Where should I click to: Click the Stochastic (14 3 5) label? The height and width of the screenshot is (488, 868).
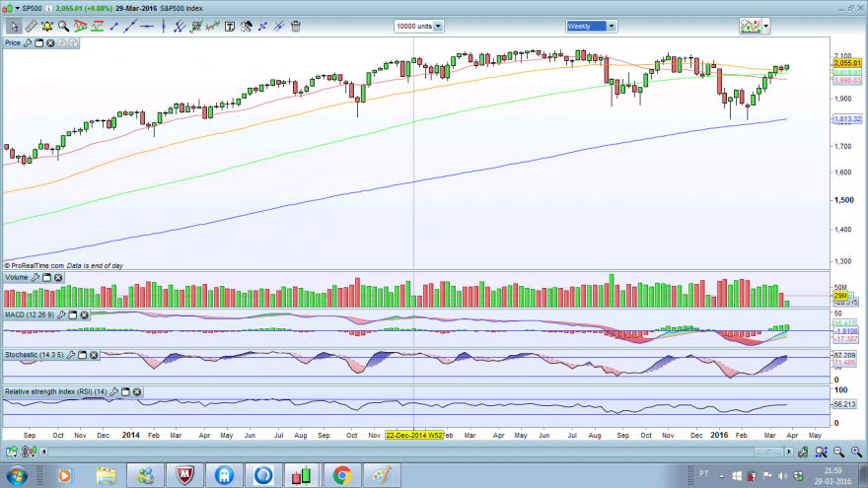click(x=35, y=355)
